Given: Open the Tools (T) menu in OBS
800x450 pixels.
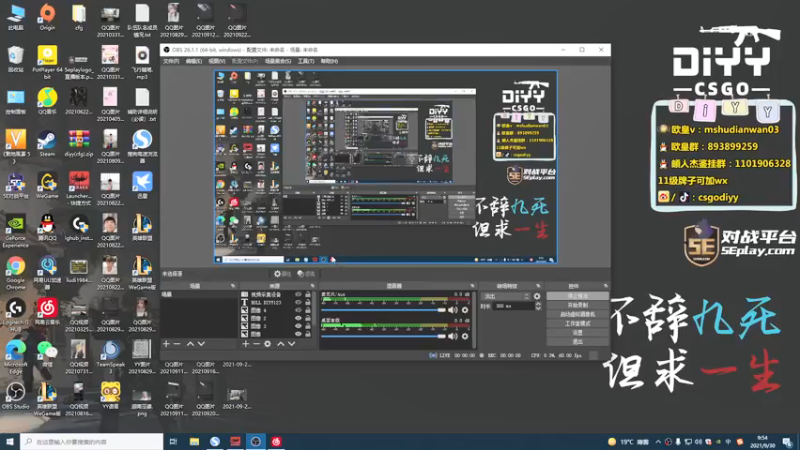Looking at the screenshot, I should point(306,61).
